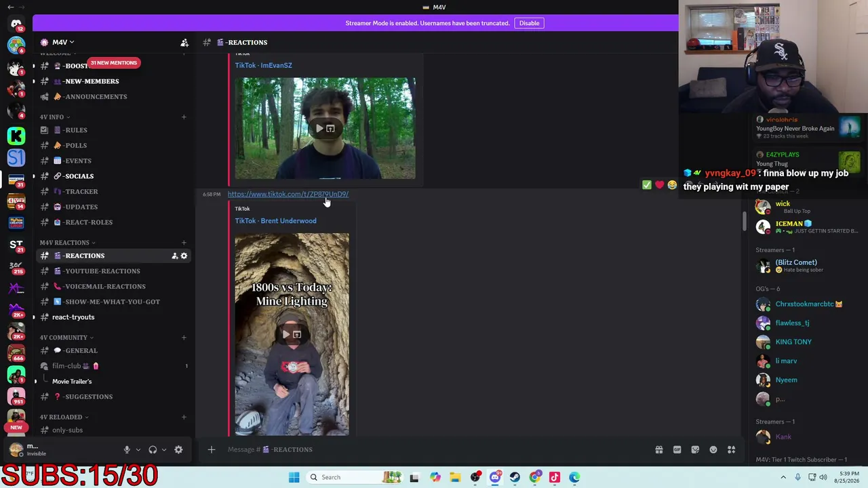Open TikTok app from the taskbar
Screen dimensions: 868x488
(555, 477)
